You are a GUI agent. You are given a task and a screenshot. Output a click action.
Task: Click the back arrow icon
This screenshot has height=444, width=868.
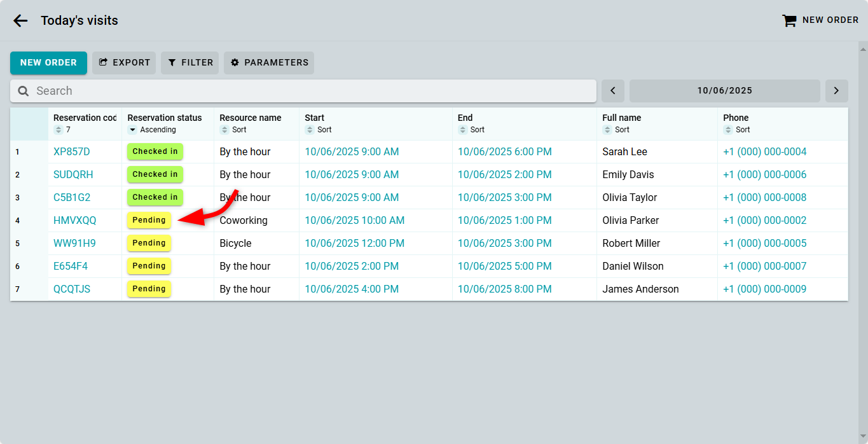click(x=20, y=20)
